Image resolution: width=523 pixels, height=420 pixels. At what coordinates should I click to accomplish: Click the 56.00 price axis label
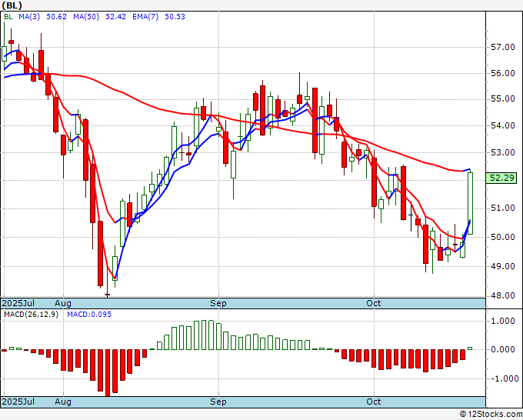(503, 73)
